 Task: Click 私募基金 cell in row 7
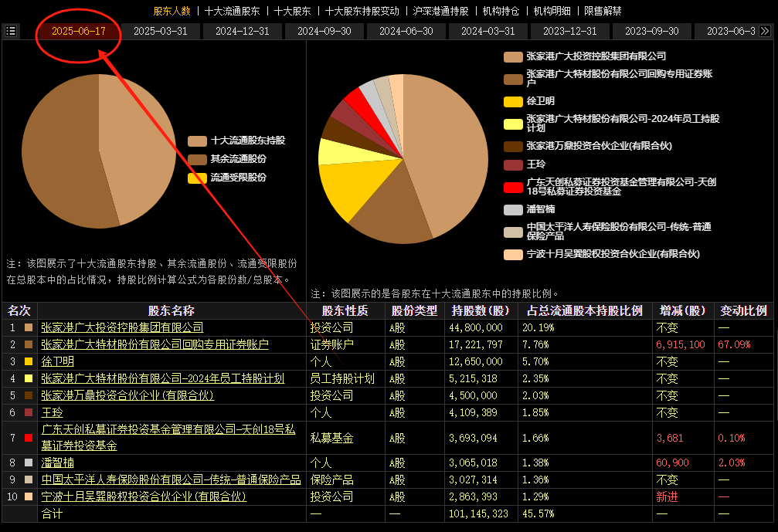point(331,439)
